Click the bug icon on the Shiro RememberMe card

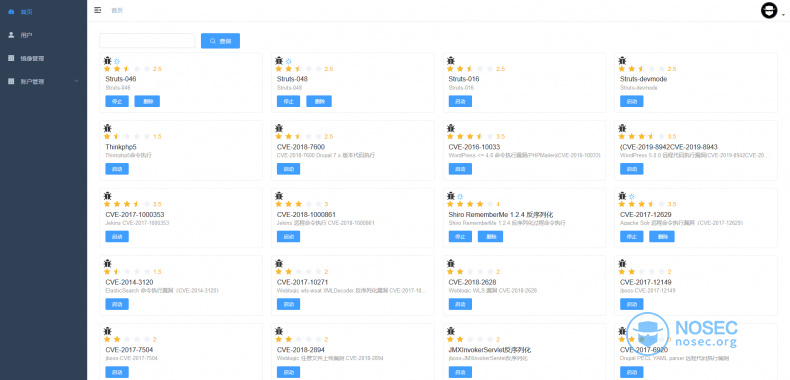click(450, 196)
